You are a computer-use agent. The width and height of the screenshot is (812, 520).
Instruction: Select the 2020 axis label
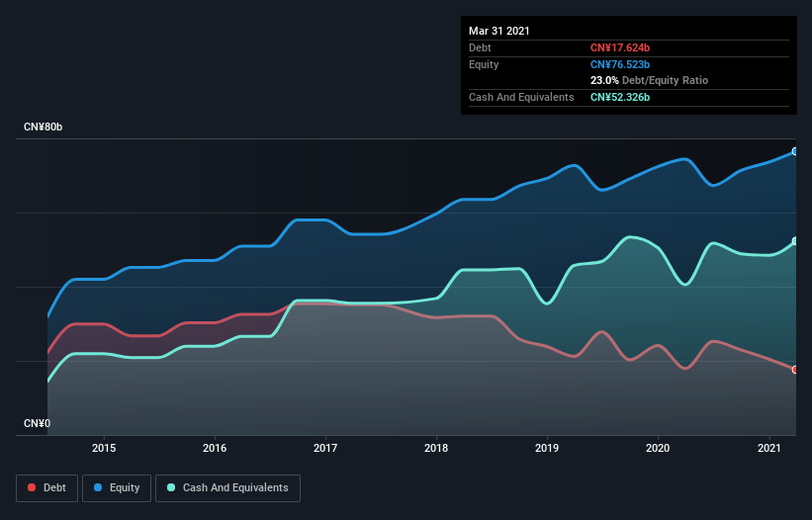pos(658,448)
